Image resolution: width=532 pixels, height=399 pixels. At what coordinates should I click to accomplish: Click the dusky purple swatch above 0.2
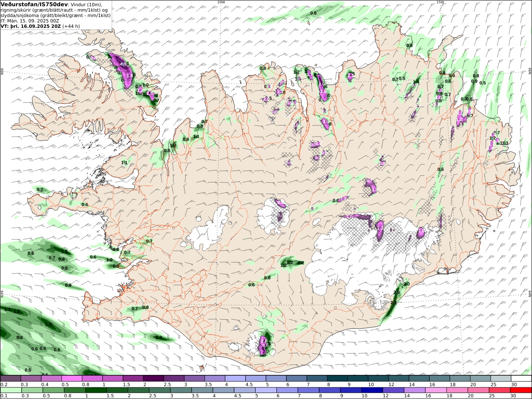(10, 379)
